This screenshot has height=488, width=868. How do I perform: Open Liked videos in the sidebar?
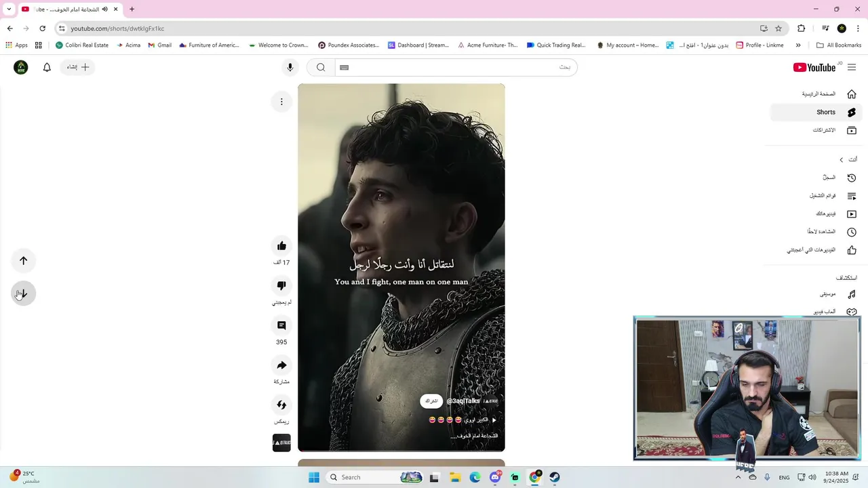point(816,250)
